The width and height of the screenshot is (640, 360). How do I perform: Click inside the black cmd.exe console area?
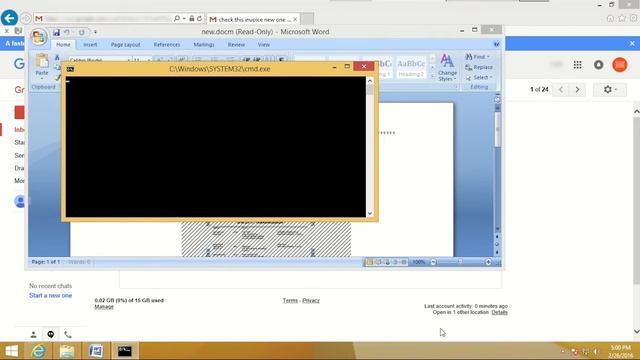click(216, 147)
